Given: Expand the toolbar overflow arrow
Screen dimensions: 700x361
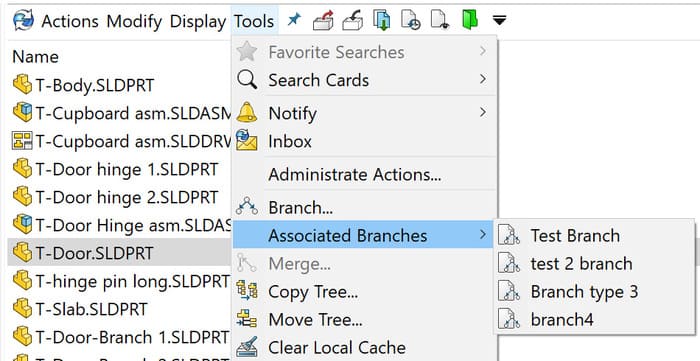Looking at the screenshot, I should pos(499,20).
